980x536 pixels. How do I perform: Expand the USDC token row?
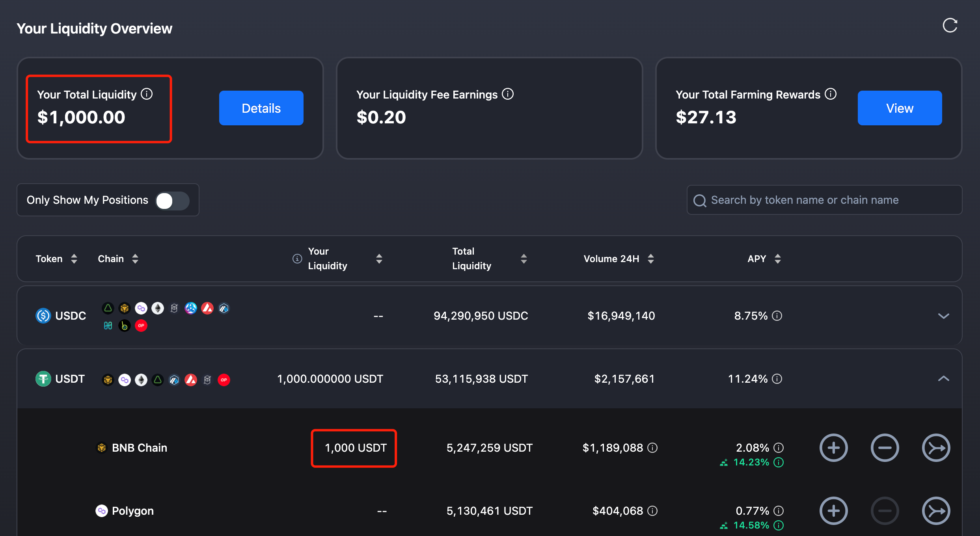[x=943, y=316]
